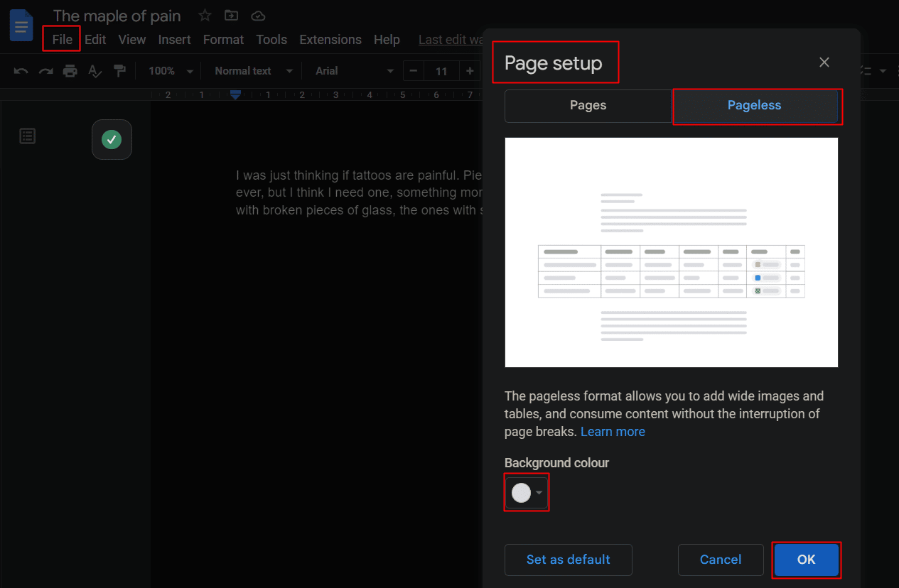Click Set as default button
The width and height of the screenshot is (899, 588).
click(569, 560)
